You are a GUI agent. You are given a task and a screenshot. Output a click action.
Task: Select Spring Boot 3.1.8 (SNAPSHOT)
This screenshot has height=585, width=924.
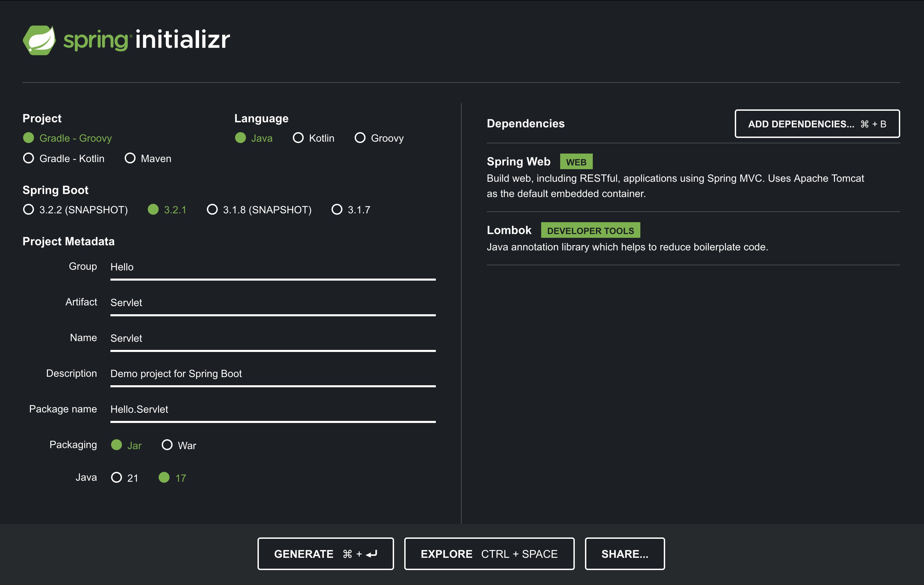click(x=212, y=210)
